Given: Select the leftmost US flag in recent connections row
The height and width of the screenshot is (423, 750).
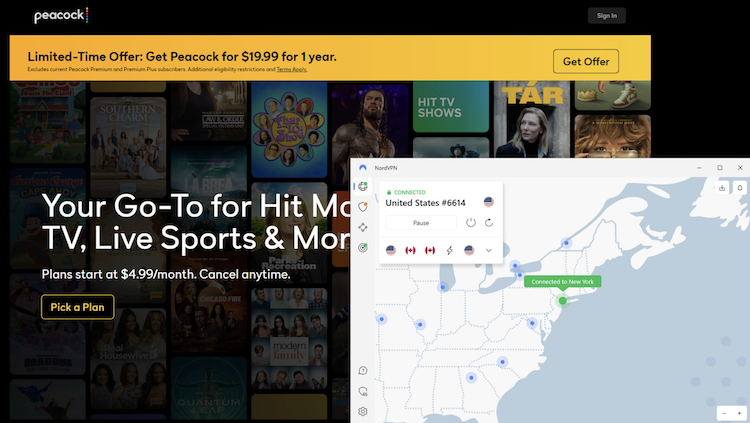Looking at the screenshot, I should pos(391,250).
